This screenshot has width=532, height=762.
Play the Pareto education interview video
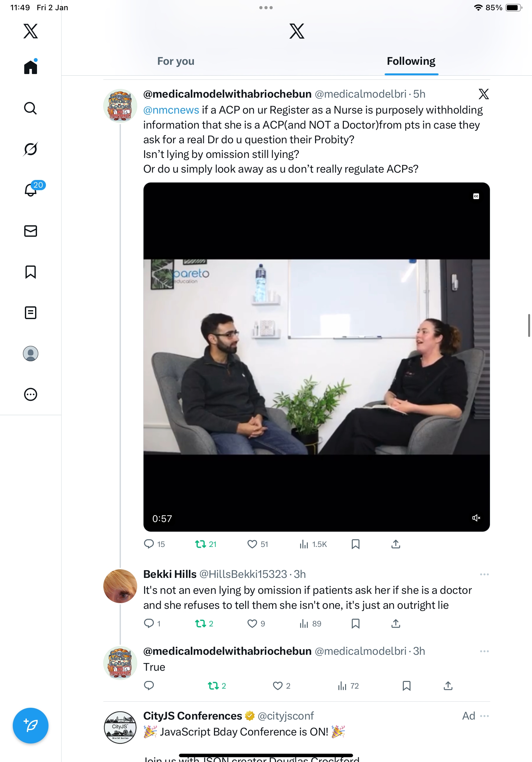pyautogui.click(x=316, y=357)
